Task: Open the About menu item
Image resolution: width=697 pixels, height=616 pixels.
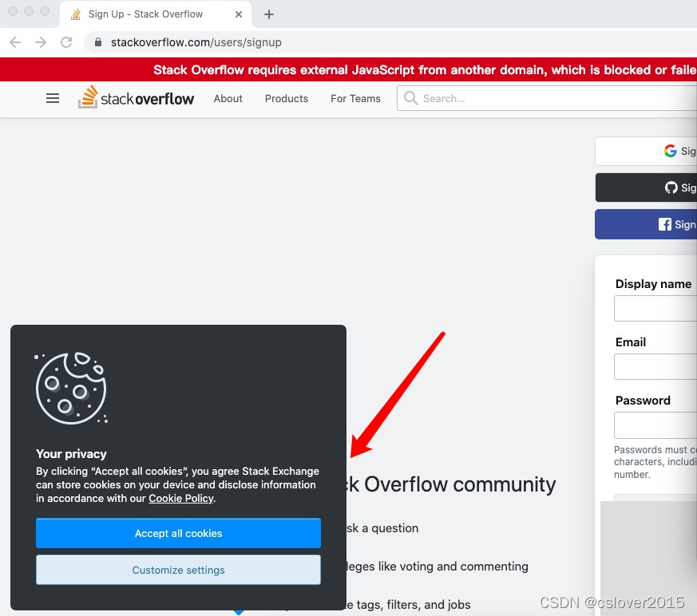Action: (x=228, y=99)
